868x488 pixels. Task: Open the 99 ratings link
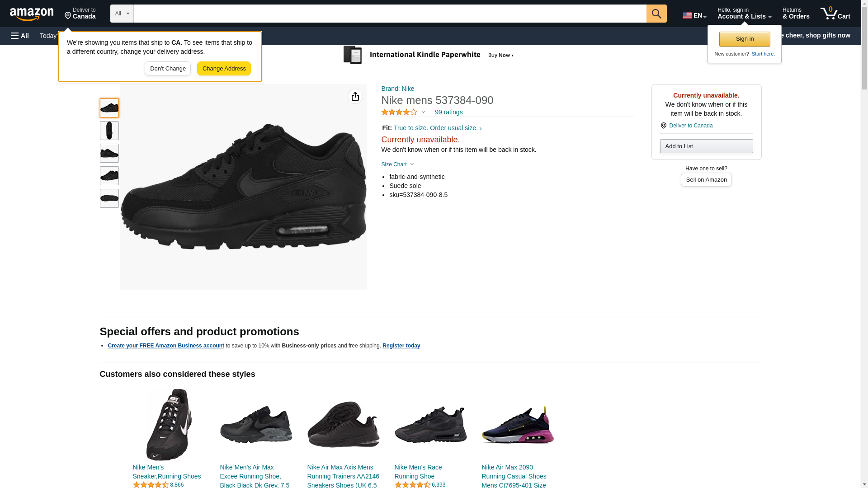(x=448, y=112)
